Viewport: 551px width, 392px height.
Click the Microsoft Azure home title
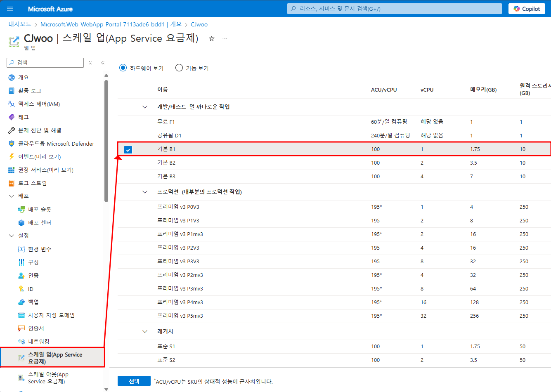pos(50,9)
